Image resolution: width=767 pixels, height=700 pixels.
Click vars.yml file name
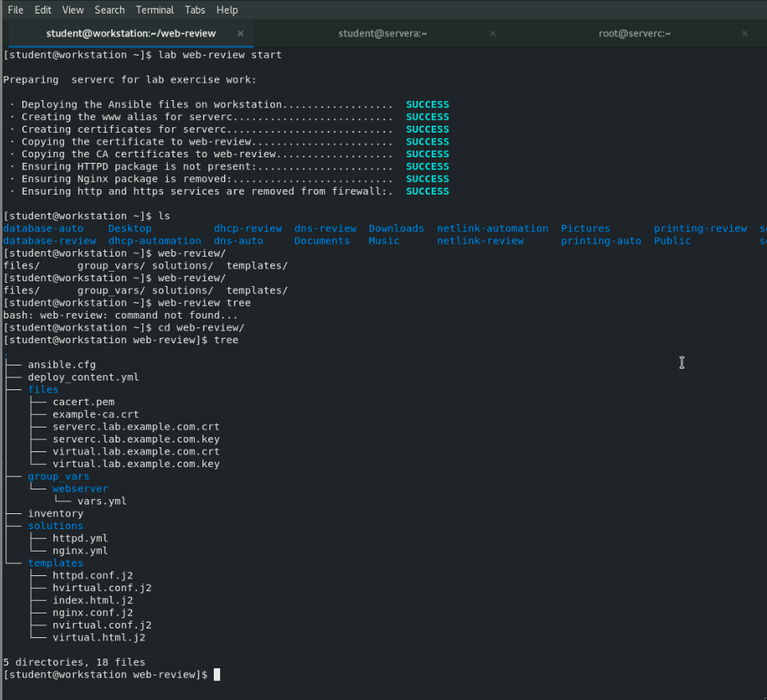tap(102, 501)
